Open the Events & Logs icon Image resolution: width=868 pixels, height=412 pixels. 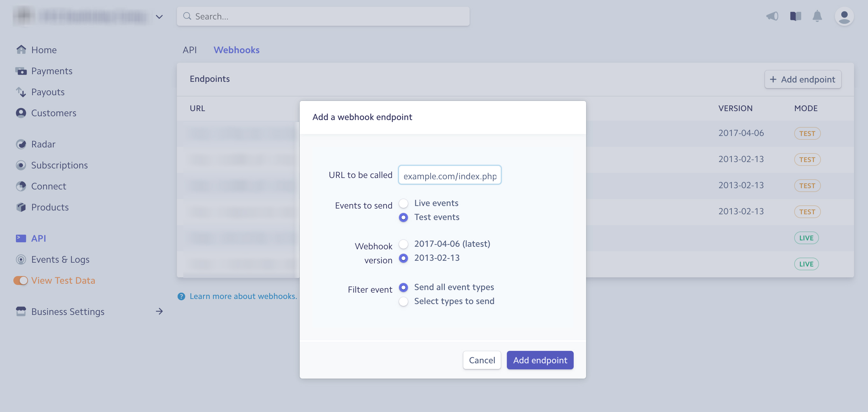coord(21,259)
